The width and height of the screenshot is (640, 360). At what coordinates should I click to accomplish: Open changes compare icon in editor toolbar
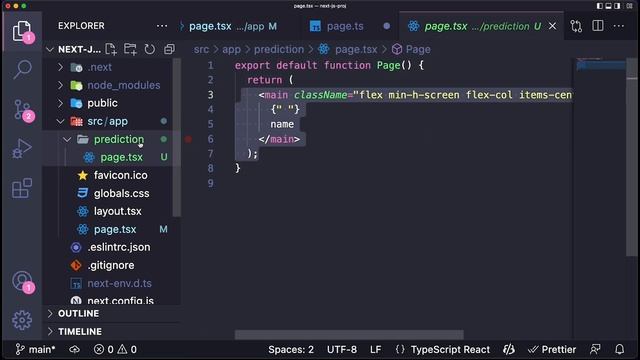click(576, 26)
